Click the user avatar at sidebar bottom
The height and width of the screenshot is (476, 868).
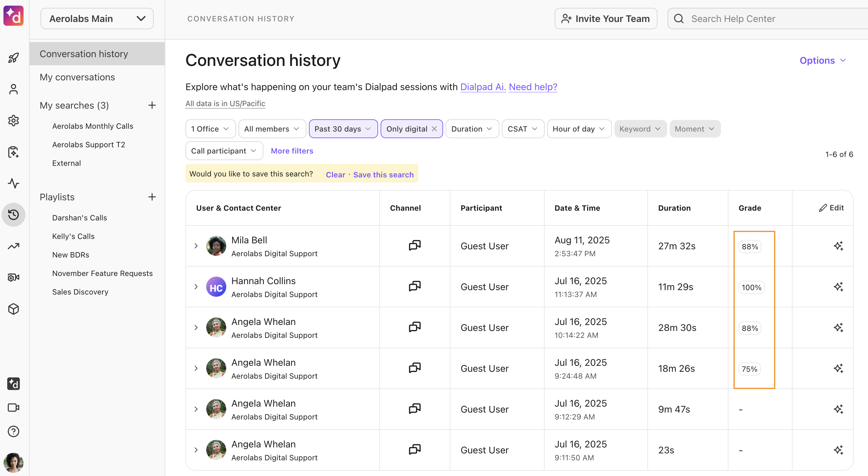tap(14, 462)
